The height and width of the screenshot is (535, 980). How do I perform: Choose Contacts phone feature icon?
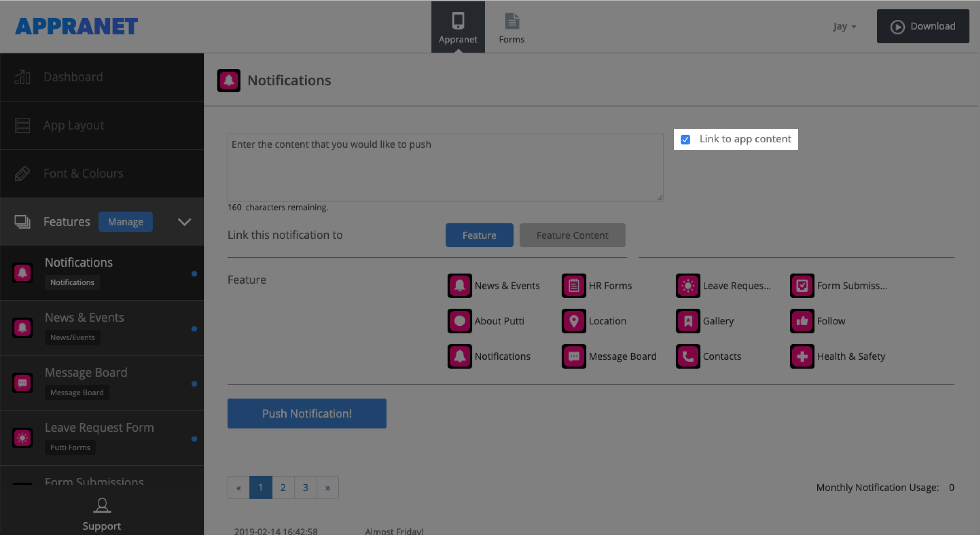coord(688,357)
